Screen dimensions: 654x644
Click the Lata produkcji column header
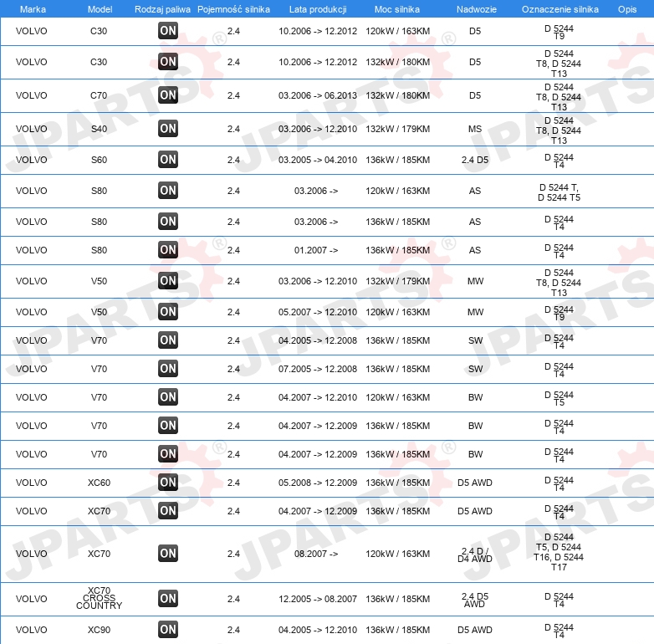point(318,9)
